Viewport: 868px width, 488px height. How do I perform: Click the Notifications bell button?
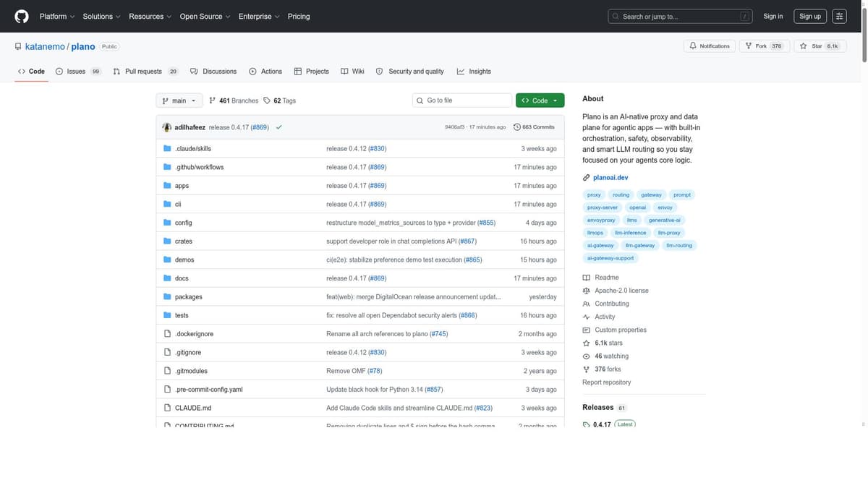pyautogui.click(x=709, y=46)
